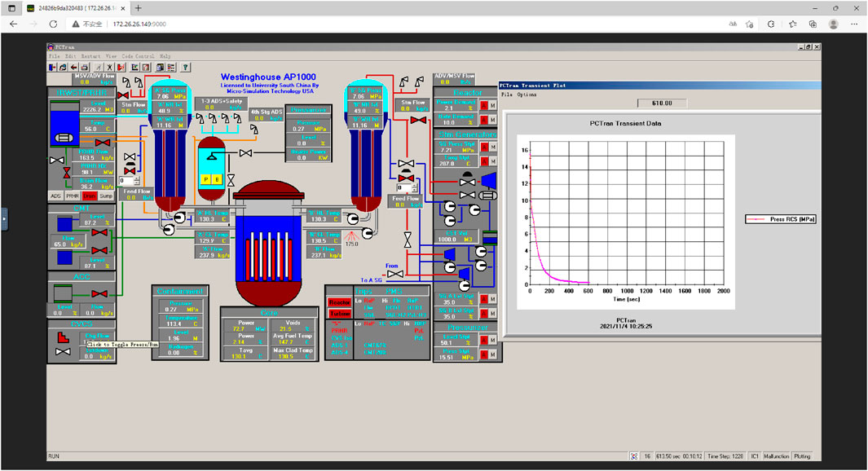Click the Malfunction status bar entry

tap(776, 456)
